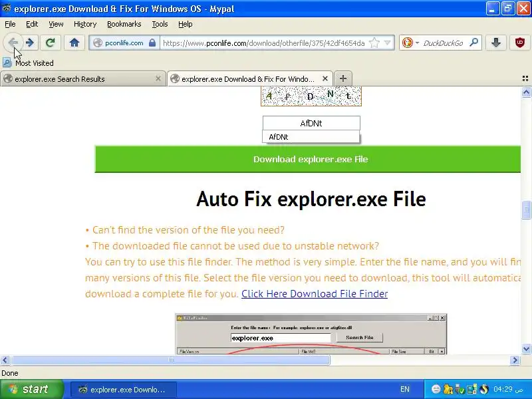Open a new tab with plus button

[343, 78]
